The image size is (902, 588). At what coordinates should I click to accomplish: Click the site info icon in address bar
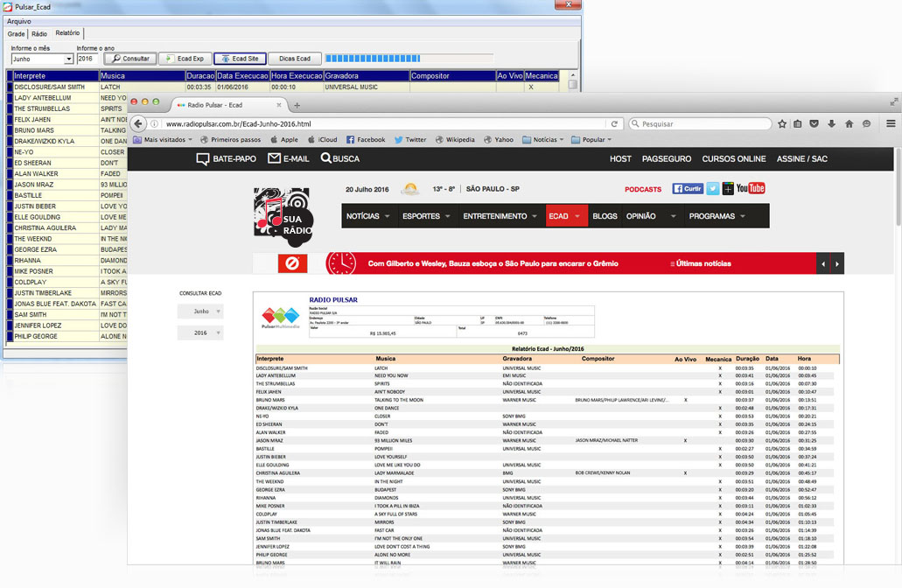click(155, 123)
